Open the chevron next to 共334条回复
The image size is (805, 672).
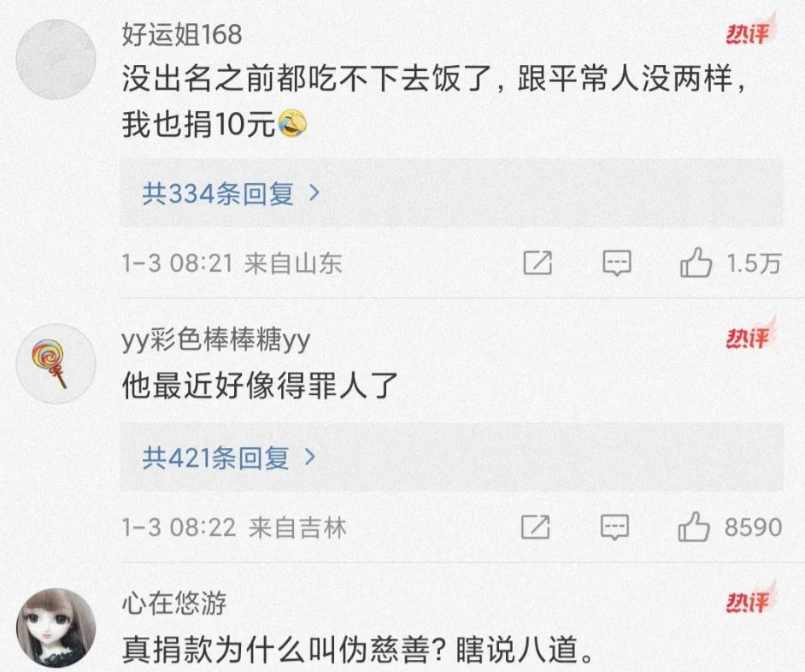point(314,193)
